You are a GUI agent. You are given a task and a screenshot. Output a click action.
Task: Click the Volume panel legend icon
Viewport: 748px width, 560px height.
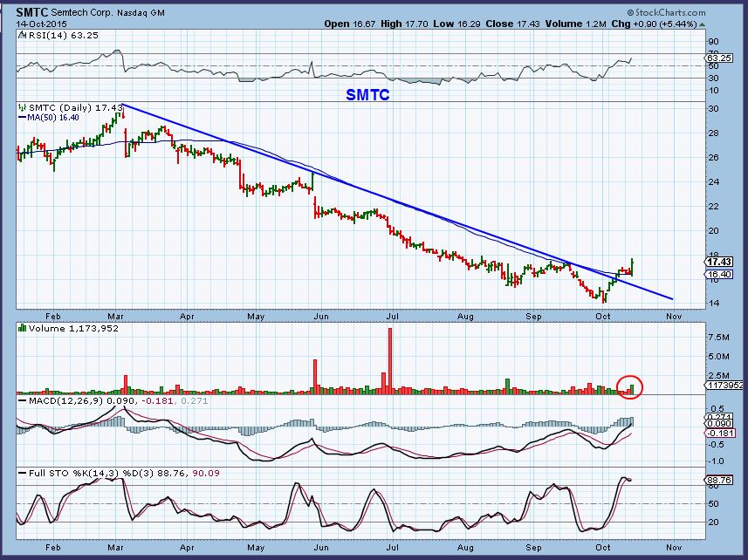[x=22, y=328]
